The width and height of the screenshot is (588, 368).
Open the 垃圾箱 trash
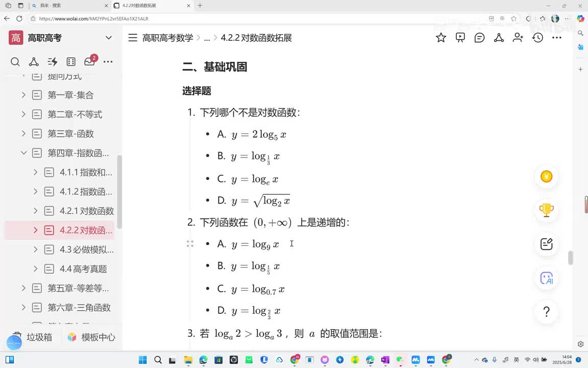point(32,337)
